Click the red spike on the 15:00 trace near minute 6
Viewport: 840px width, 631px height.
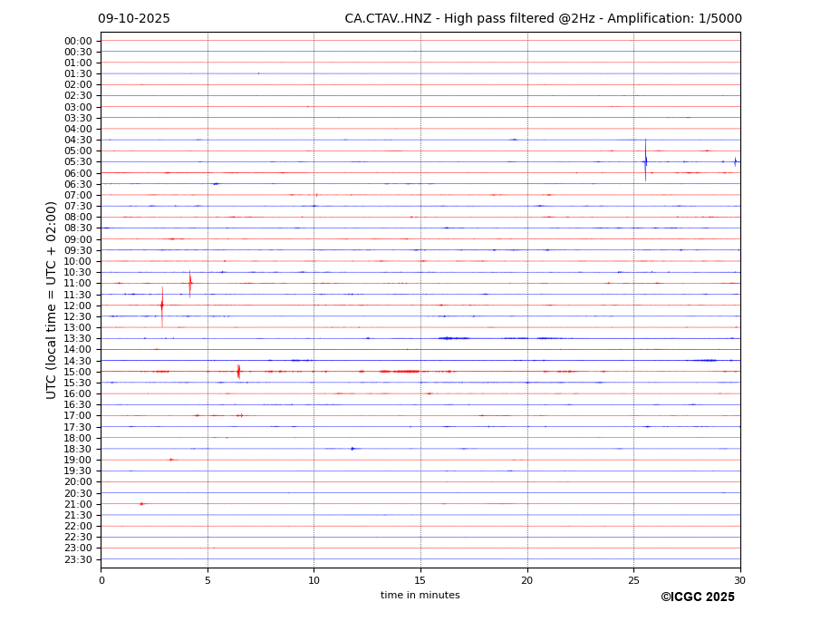pos(238,371)
